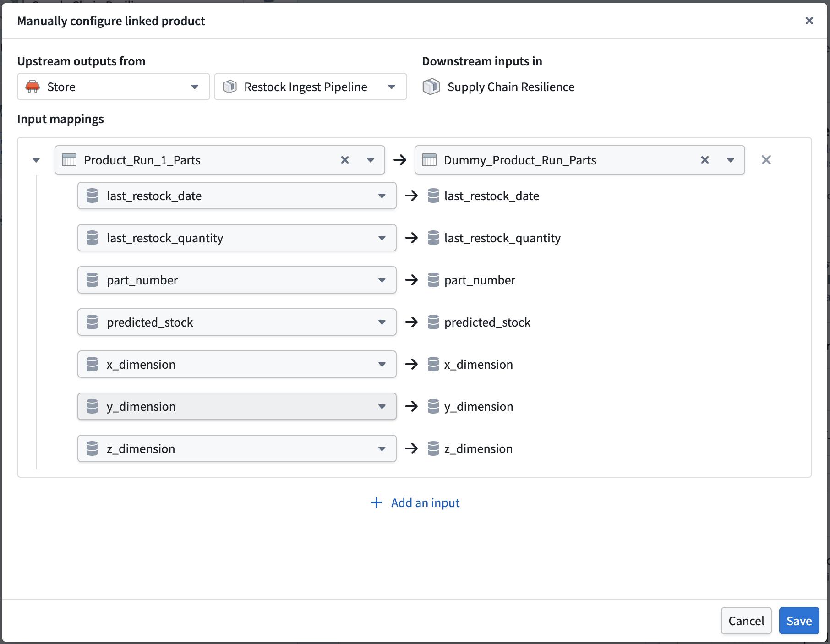This screenshot has width=830, height=644.
Task: Open the predicted_stock column dropdown
Action: coord(237,322)
